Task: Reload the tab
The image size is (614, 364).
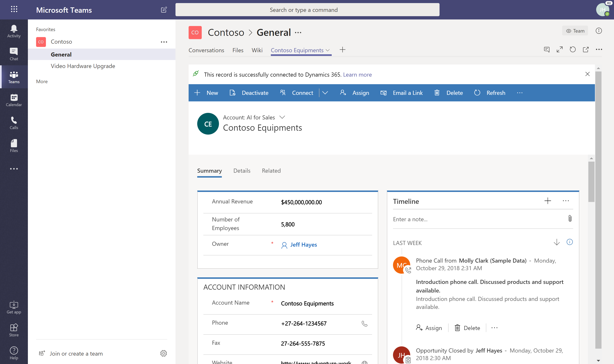Action: [573, 50]
